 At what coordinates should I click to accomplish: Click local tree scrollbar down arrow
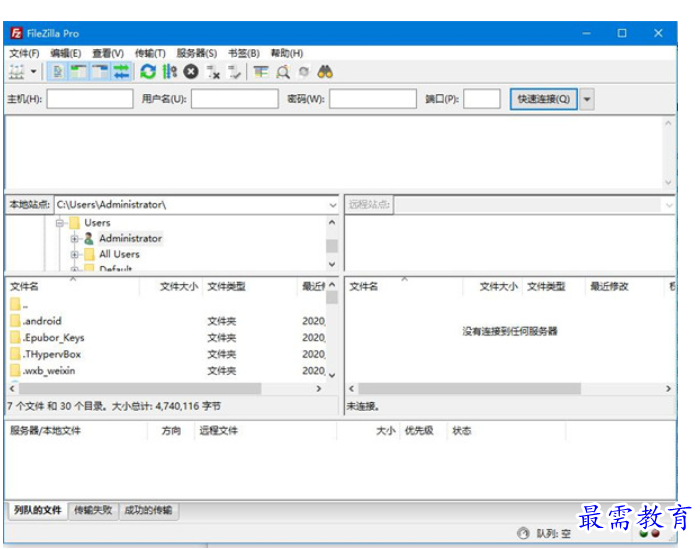point(332,264)
